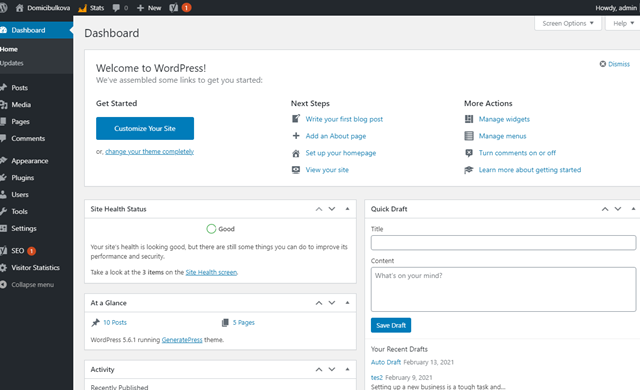Click the pages icon next to 5 Pages
640x390 pixels.
click(225, 323)
